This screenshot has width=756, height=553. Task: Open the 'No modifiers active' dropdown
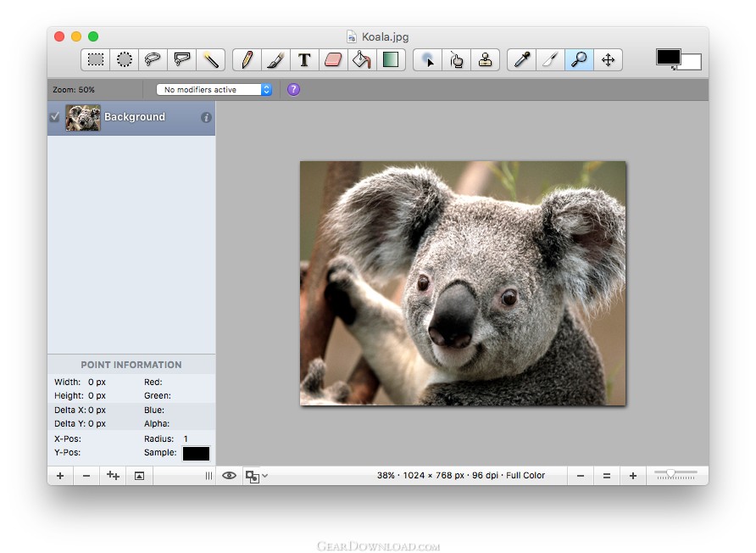tap(214, 89)
